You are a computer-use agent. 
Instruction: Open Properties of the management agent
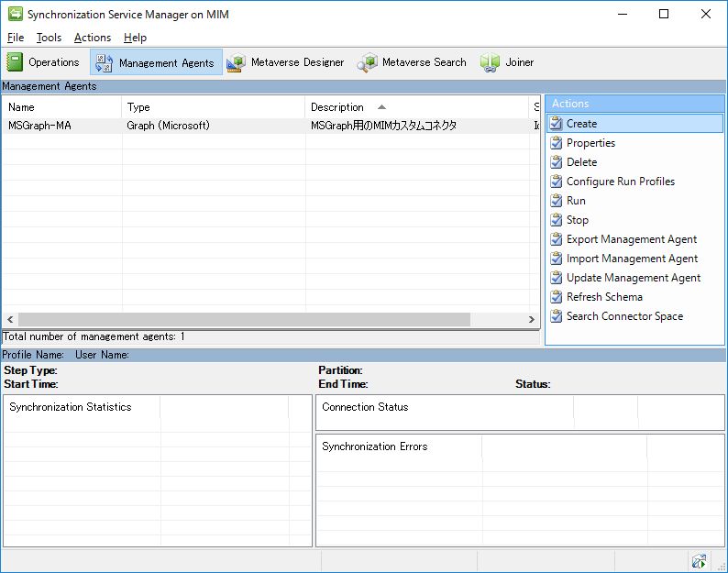(590, 143)
